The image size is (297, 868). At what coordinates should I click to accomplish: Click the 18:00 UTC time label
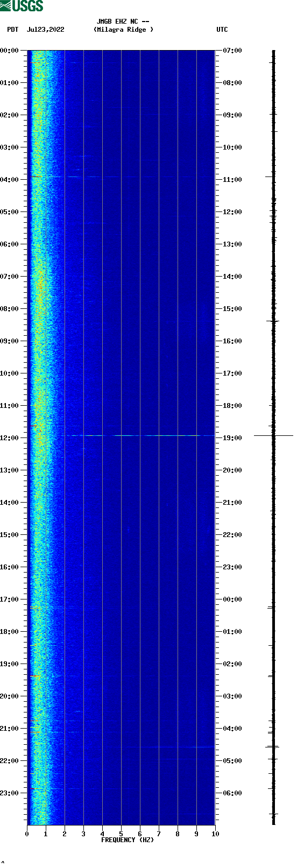pyautogui.click(x=232, y=406)
